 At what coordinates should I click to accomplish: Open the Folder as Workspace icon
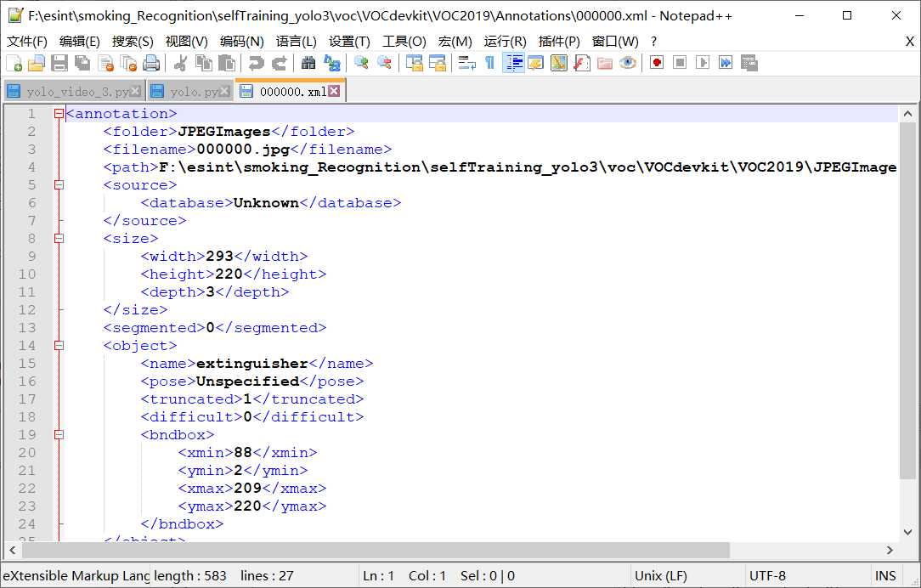604,63
